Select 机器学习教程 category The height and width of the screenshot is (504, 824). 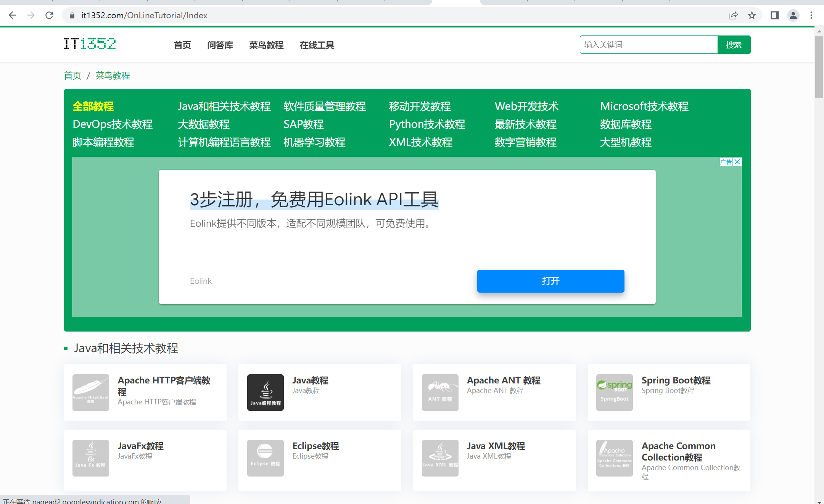point(314,142)
